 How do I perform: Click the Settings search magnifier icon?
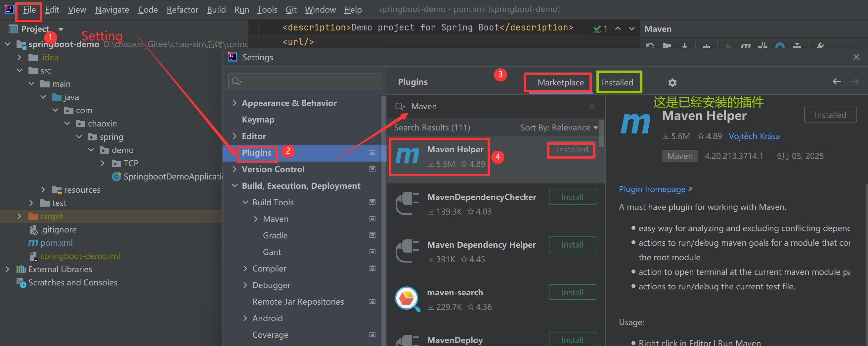click(237, 81)
